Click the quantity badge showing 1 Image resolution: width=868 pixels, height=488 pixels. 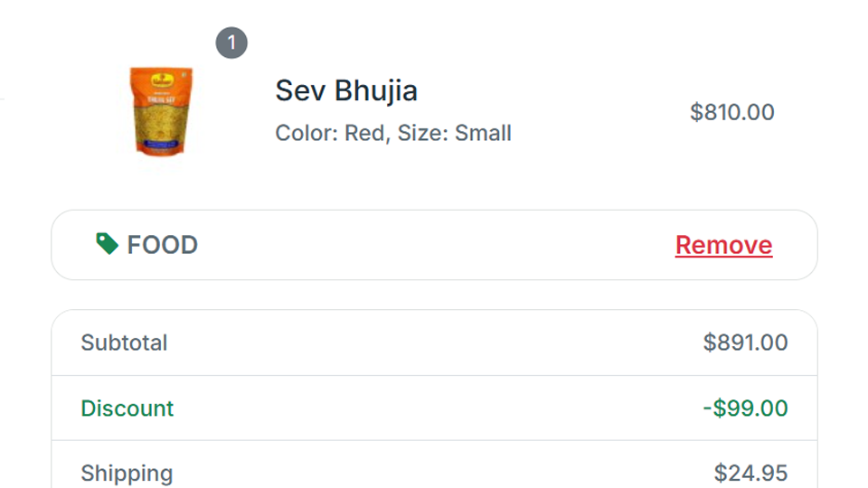click(231, 42)
